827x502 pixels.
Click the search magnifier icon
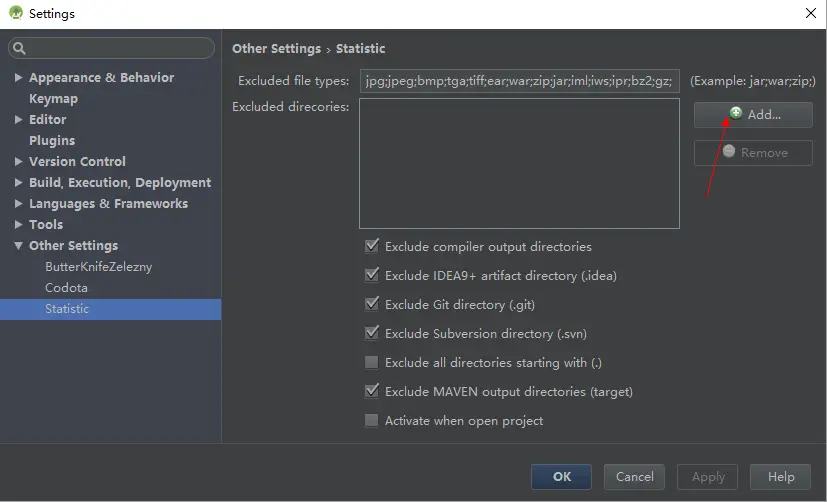point(19,49)
